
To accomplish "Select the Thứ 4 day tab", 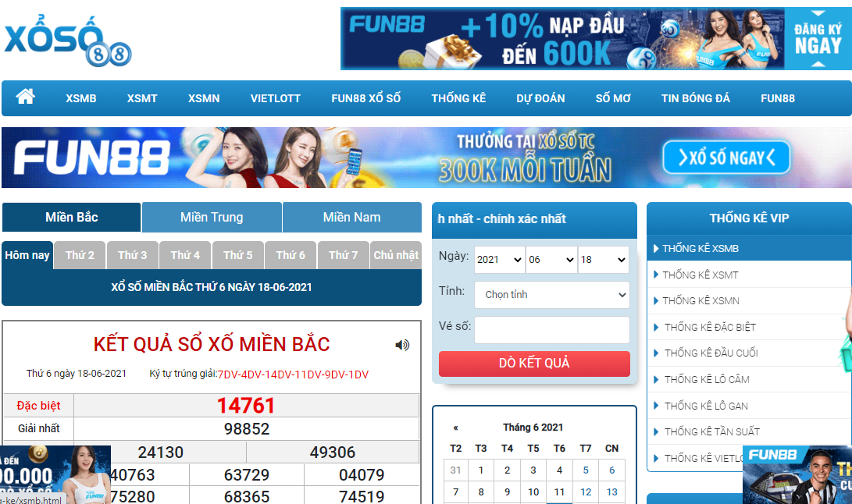I will pyautogui.click(x=185, y=255).
